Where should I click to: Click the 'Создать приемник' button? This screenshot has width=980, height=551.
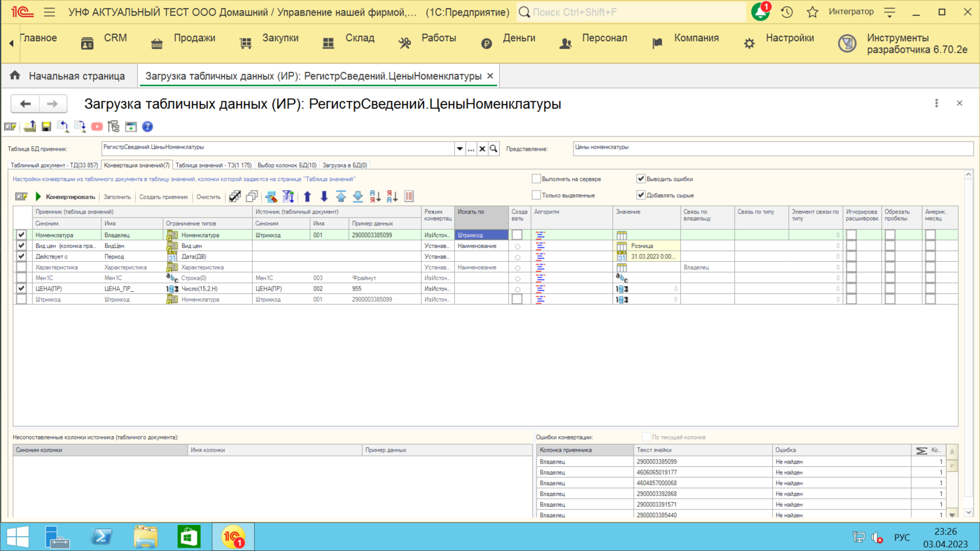pyautogui.click(x=163, y=197)
